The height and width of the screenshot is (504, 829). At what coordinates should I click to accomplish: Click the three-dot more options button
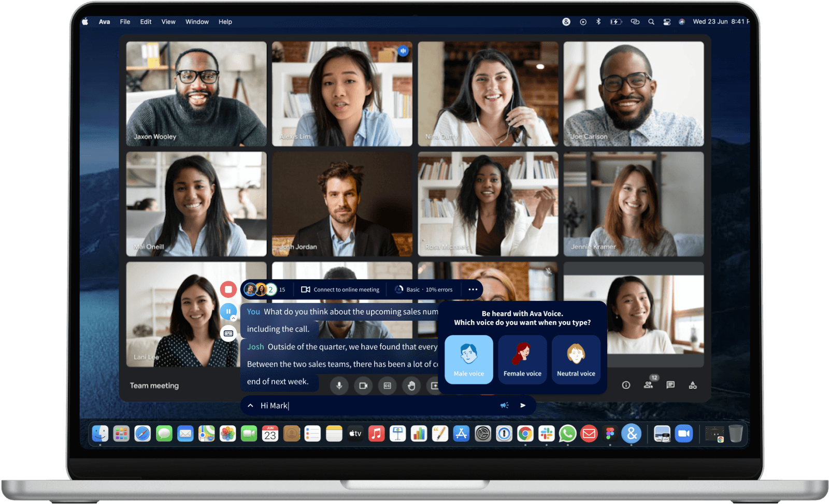473,290
